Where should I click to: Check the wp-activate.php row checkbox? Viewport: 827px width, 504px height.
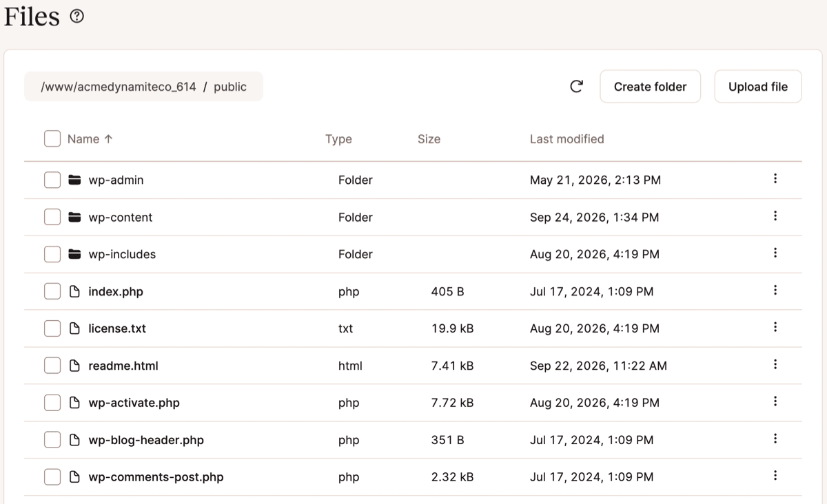tap(52, 403)
